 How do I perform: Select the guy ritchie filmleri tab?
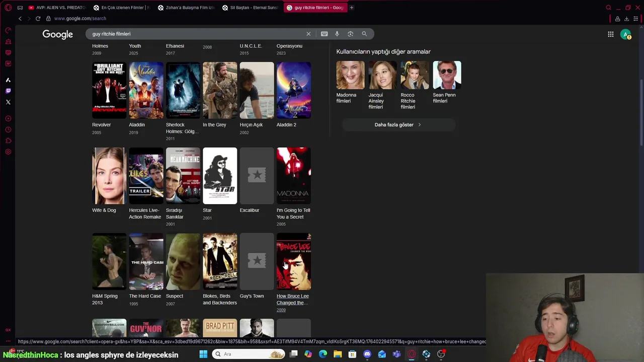315,8
